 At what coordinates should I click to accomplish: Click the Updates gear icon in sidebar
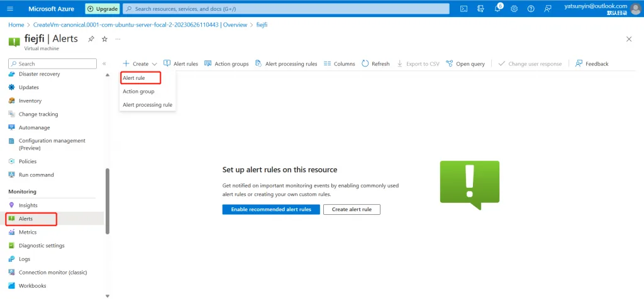pyautogui.click(x=11, y=87)
